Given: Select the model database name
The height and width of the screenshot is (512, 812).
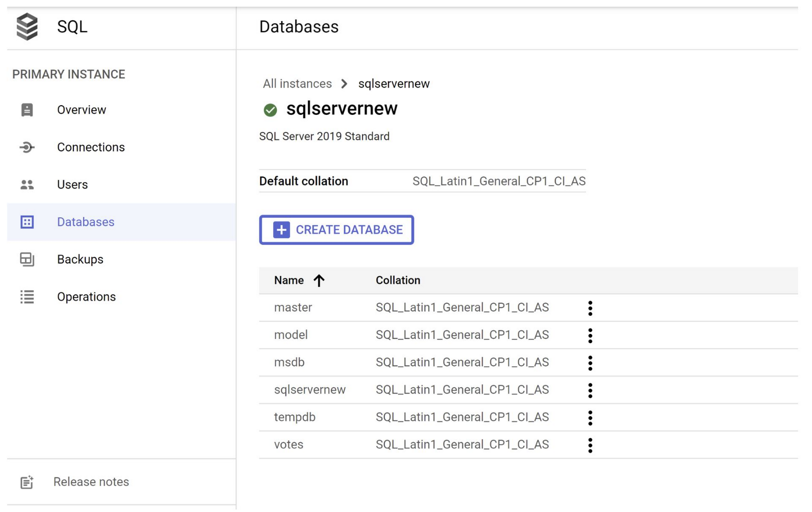Looking at the screenshot, I should (291, 335).
